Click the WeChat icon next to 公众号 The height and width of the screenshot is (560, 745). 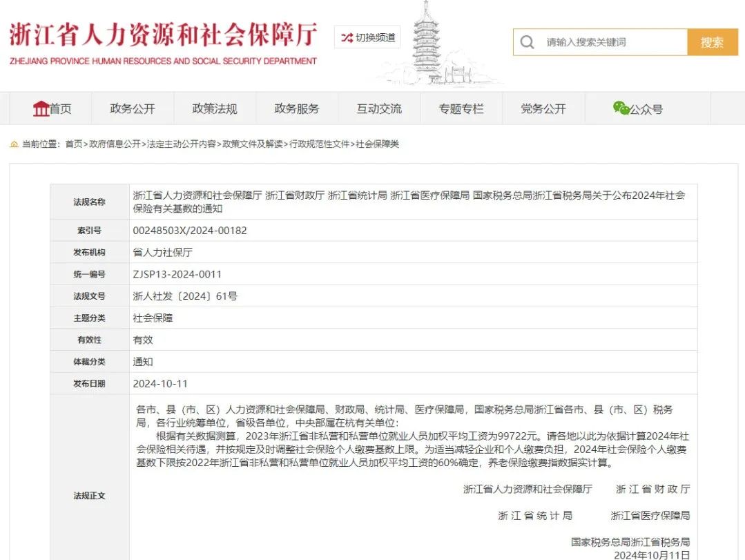click(x=621, y=108)
